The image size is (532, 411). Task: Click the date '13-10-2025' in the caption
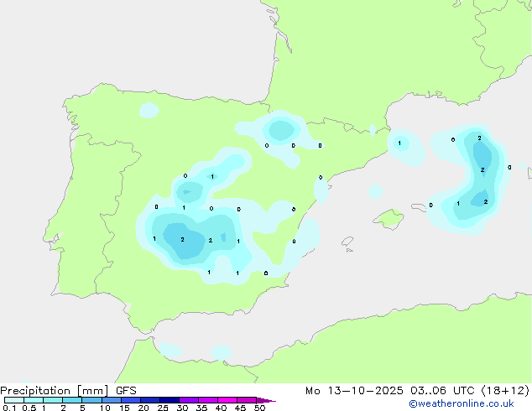pyautogui.click(x=365, y=391)
